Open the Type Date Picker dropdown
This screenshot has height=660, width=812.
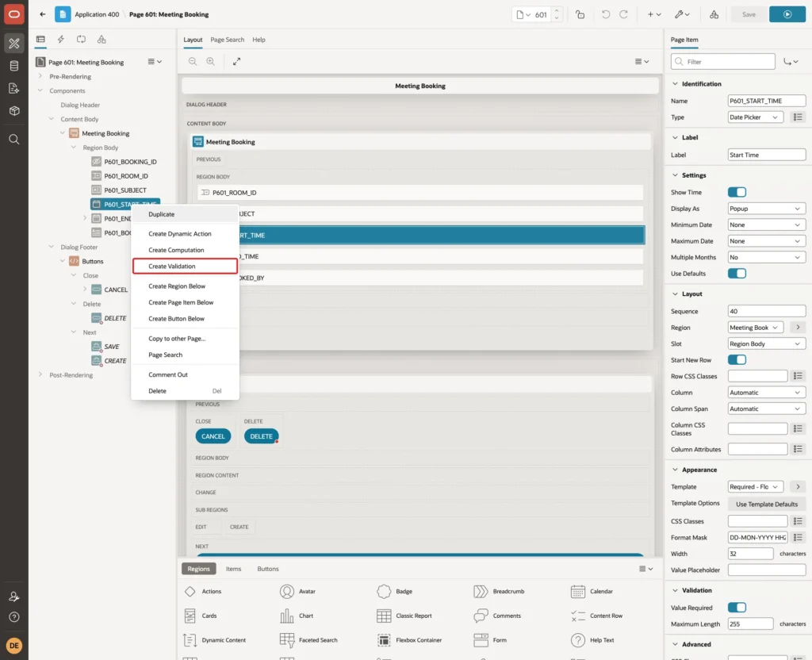coord(755,117)
